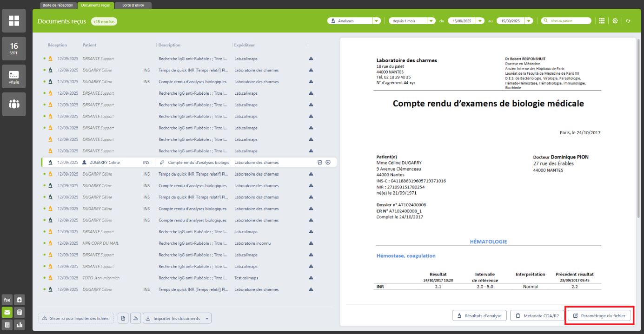Click the 'Résultats d'analyse' button

click(479, 316)
